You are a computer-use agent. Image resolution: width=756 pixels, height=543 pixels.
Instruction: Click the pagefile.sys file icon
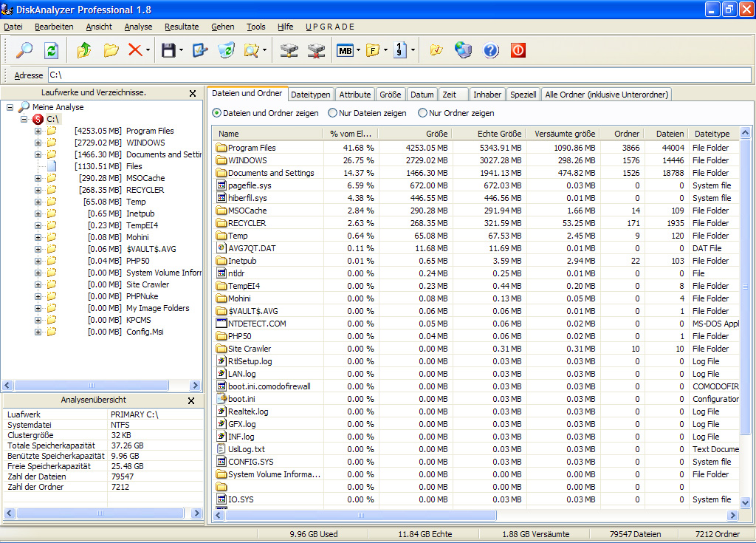tap(221, 185)
